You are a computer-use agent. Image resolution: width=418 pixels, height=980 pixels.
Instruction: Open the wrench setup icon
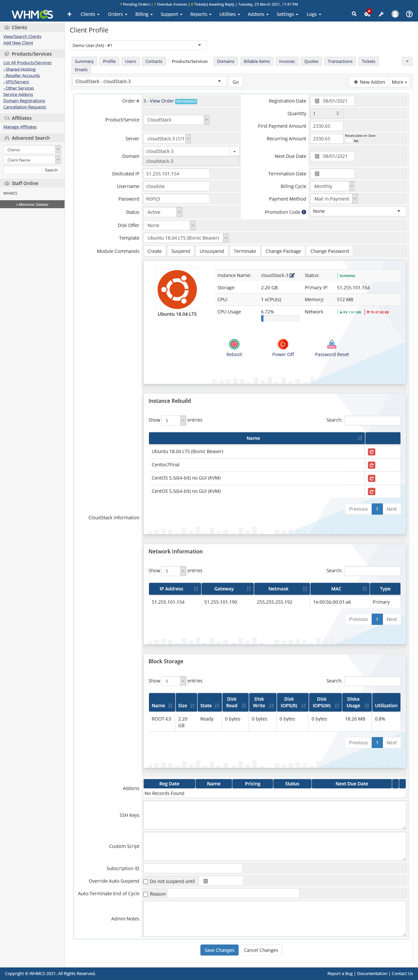coord(381,14)
